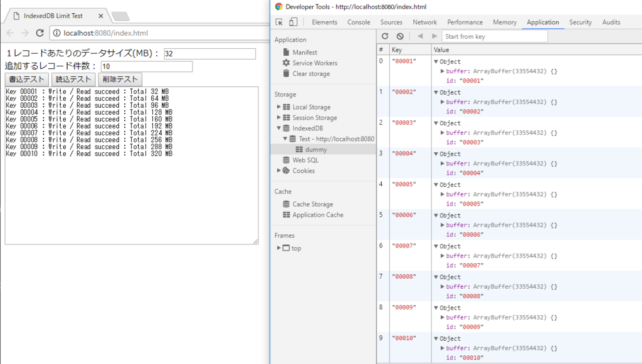Click the 読込テスト button
The image size is (642, 364).
[x=73, y=80]
